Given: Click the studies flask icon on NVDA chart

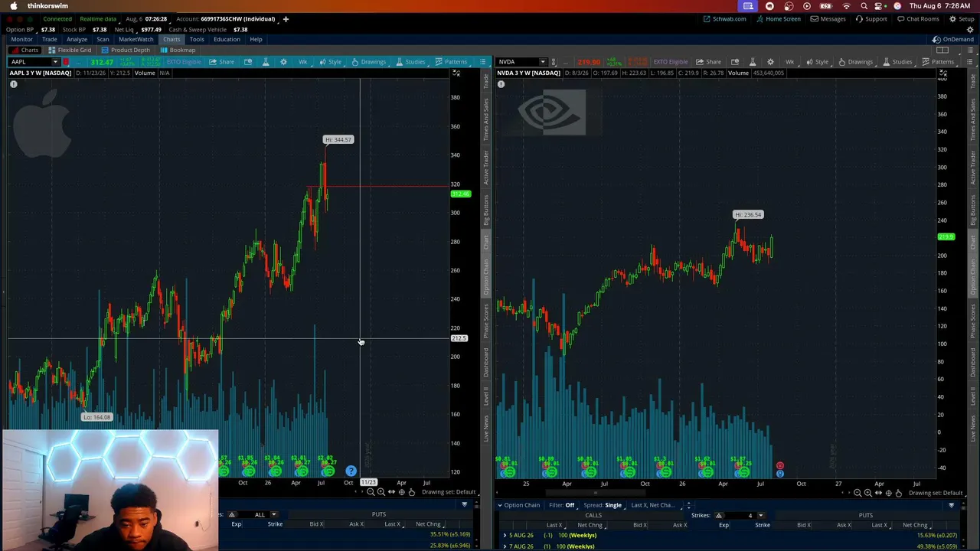Looking at the screenshot, I should point(753,61).
